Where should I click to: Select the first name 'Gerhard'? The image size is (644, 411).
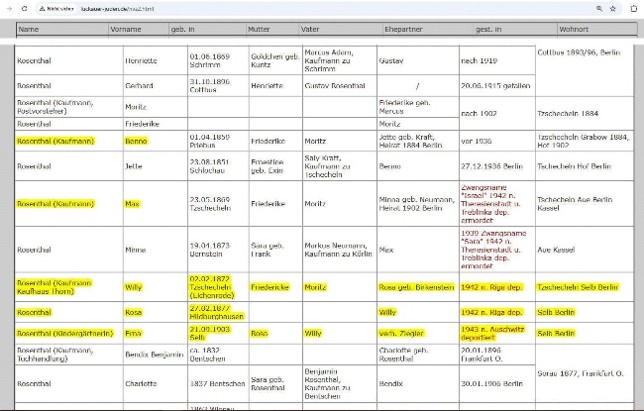point(139,86)
